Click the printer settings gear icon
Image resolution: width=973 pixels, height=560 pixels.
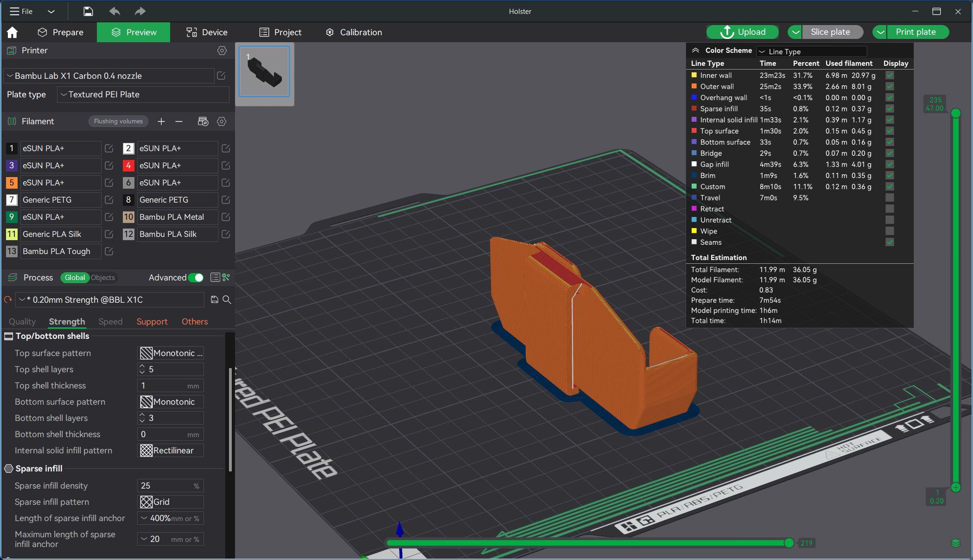tap(221, 50)
